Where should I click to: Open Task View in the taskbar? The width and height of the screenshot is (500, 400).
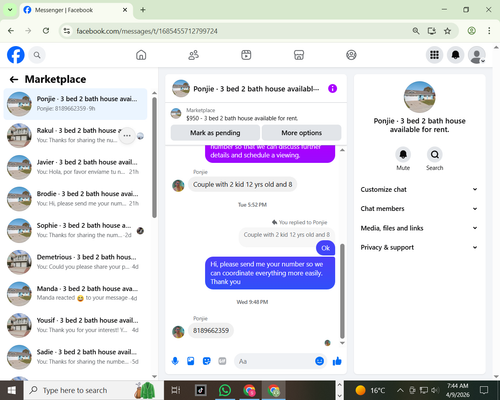tap(176, 390)
